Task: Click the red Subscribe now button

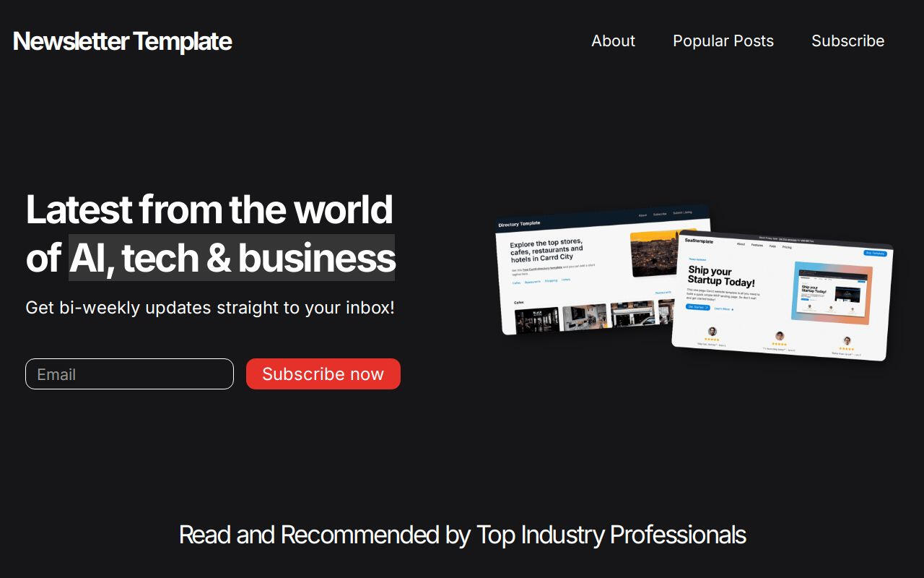Action: (x=323, y=374)
